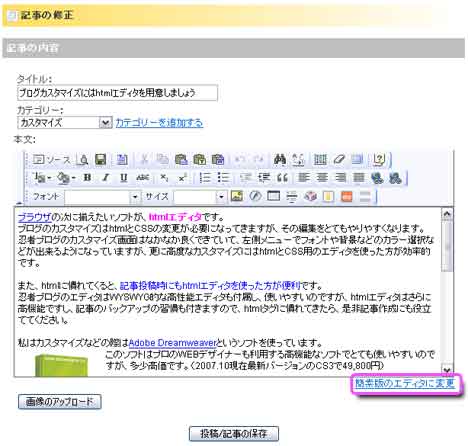Toggle bold formatting
This screenshot has width=468, height=446.
(x=87, y=178)
